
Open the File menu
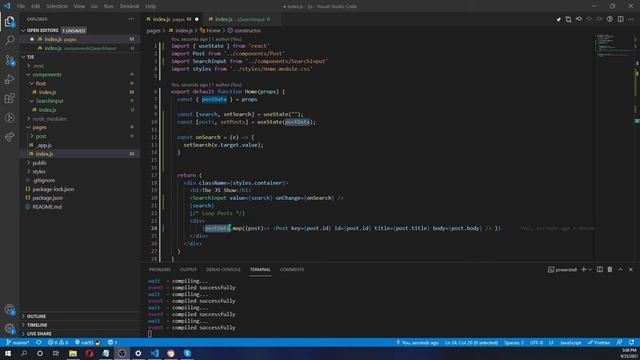(x=21, y=6)
